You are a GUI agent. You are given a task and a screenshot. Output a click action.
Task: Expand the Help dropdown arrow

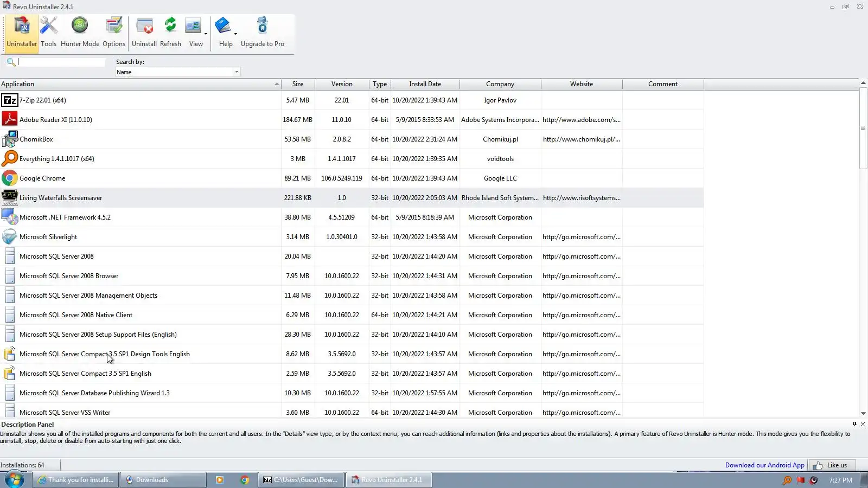coord(235,34)
